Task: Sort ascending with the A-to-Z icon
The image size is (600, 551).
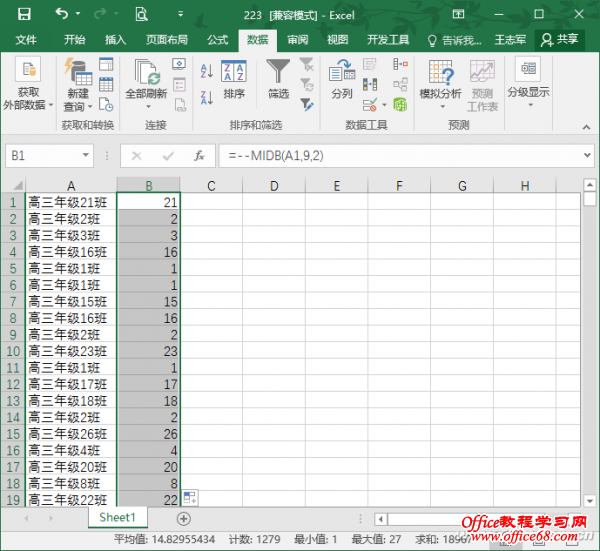Action: [x=206, y=71]
